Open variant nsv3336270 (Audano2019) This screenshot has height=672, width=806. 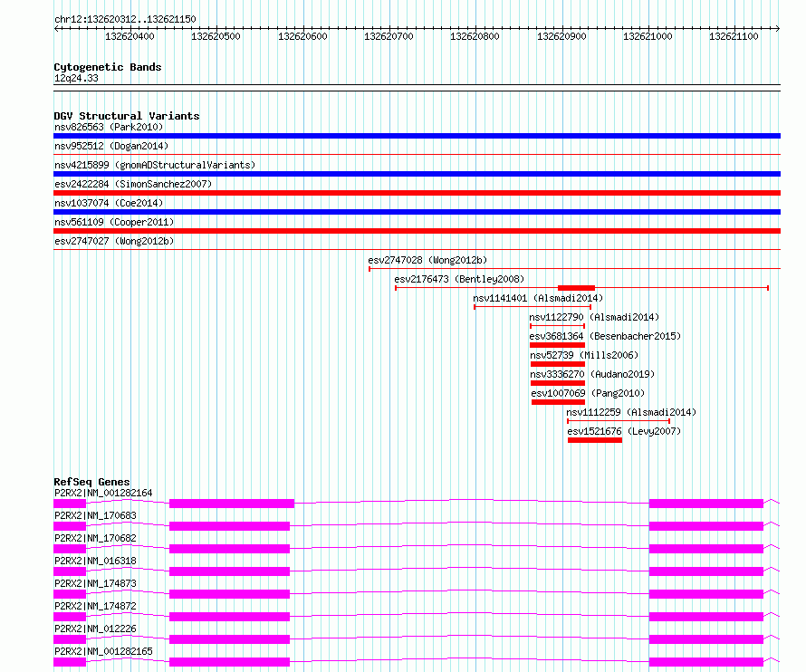tap(592, 374)
